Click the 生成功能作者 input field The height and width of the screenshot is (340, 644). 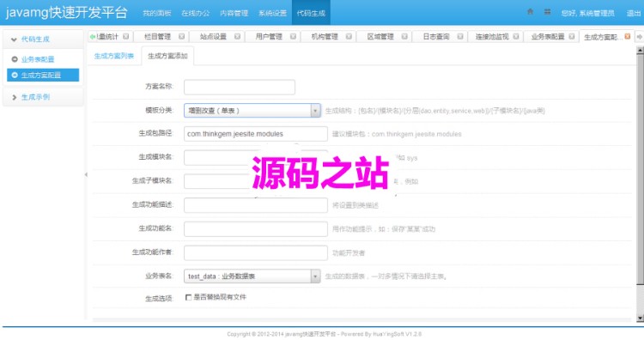[256, 253]
